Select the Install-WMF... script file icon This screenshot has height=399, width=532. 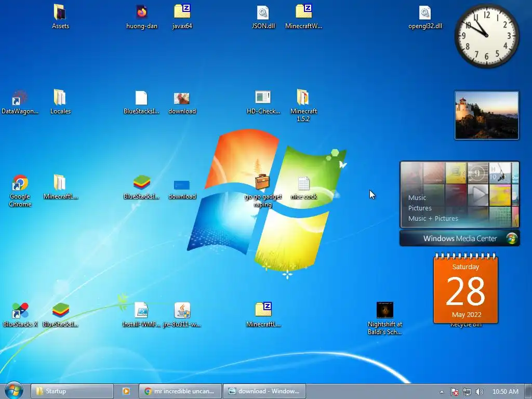tap(141, 310)
